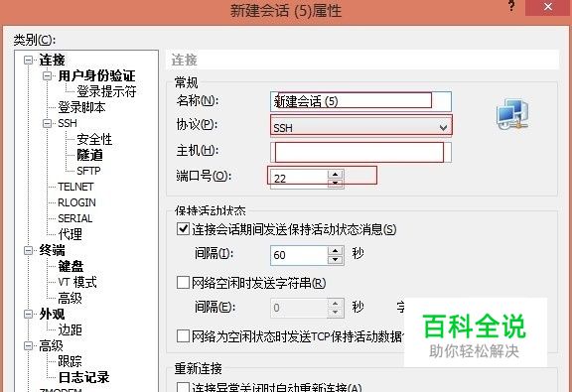This screenshot has width=572, height=392.
Task: Select 登录脚本 in the category tree
Action: [81, 107]
